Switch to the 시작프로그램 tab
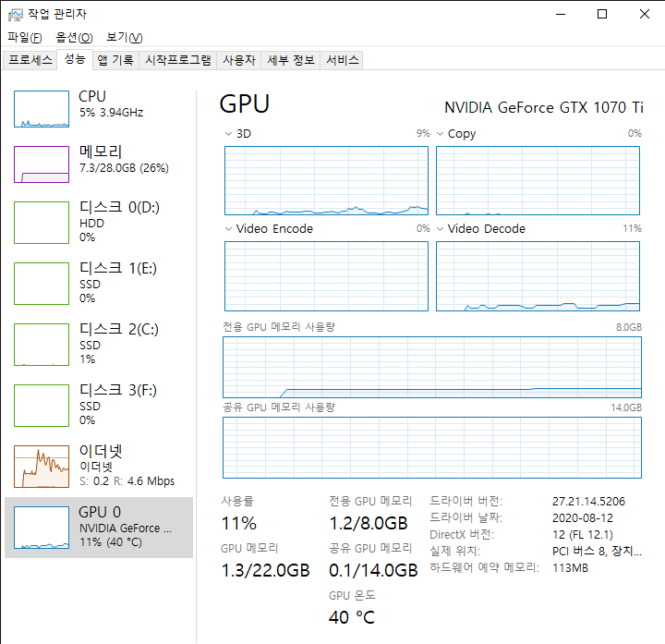 click(179, 60)
